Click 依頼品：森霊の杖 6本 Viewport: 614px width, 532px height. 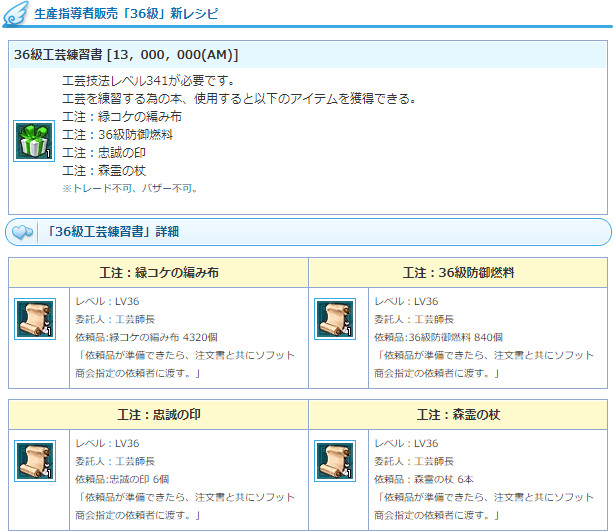click(424, 479)
